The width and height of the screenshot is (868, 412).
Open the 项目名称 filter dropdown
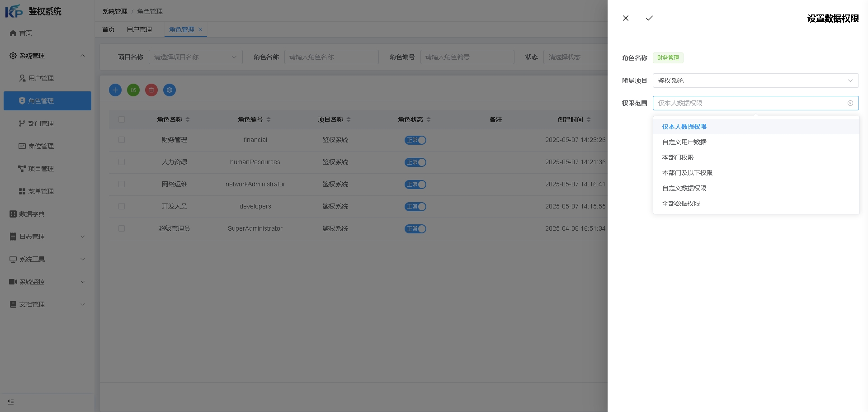(x=195, y=57)
